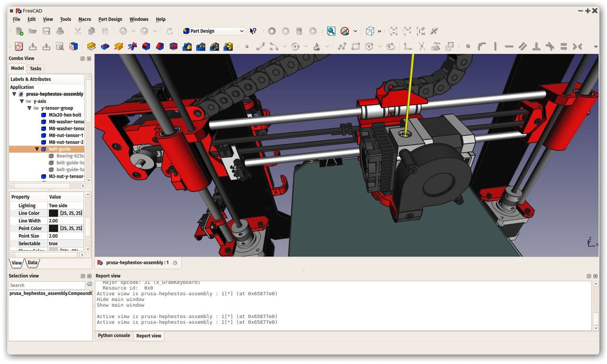
Task: Undo the last action
Action: (x=123, y=31)
